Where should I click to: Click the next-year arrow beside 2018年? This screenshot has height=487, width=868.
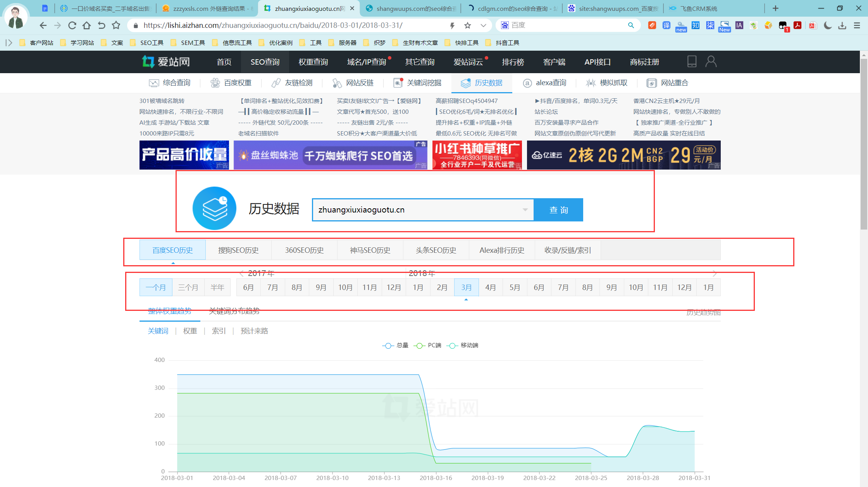coord(715,273)
